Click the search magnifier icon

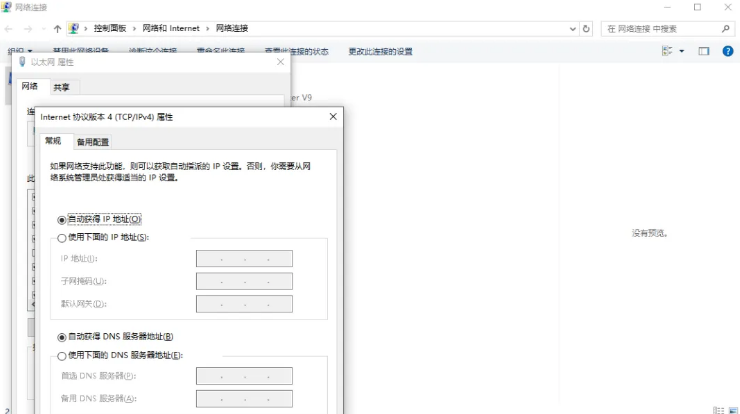726,29
